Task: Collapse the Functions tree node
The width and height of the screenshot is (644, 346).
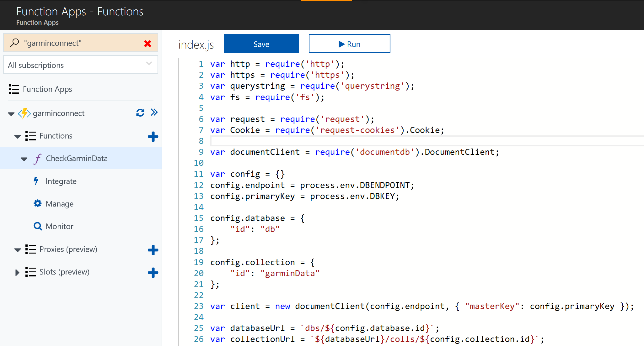Action: pos(18,136)
